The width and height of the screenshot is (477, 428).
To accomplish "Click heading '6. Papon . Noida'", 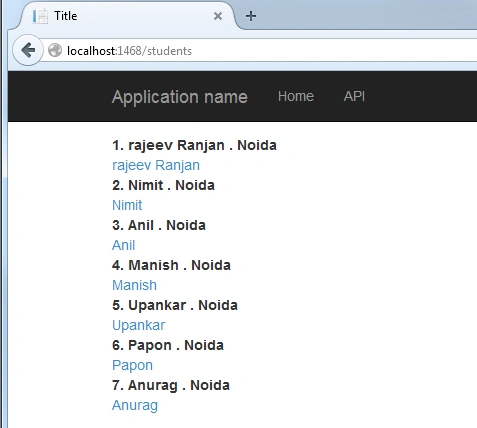I will (168, 345).
